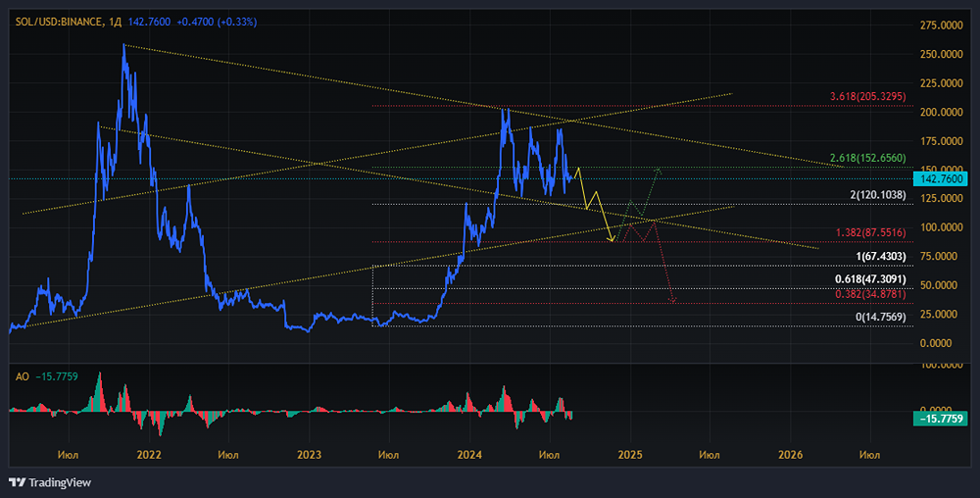Click the TradingView logo
The image size is (980, 498).
(x=50, y=482)
